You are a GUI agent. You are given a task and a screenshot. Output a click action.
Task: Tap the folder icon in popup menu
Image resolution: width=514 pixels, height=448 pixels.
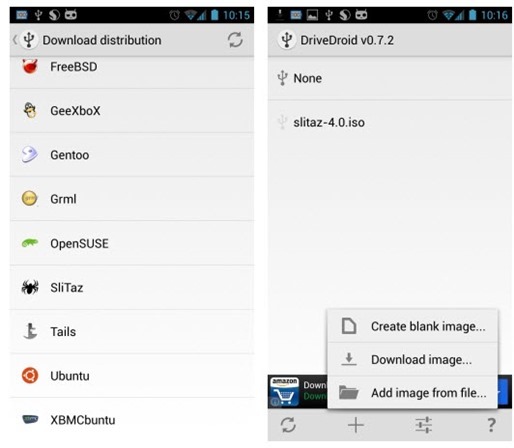click(349, 392)
